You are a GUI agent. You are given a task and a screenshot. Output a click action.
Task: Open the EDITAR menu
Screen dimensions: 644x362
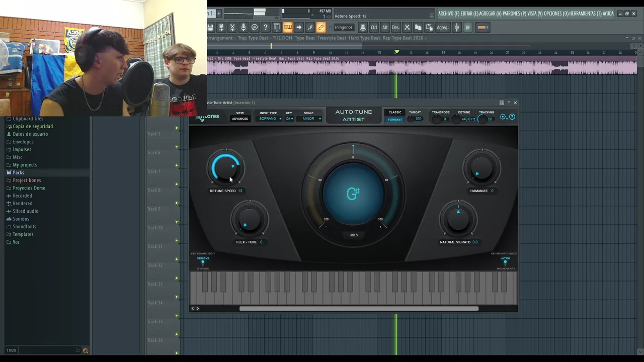pos(469,14)
